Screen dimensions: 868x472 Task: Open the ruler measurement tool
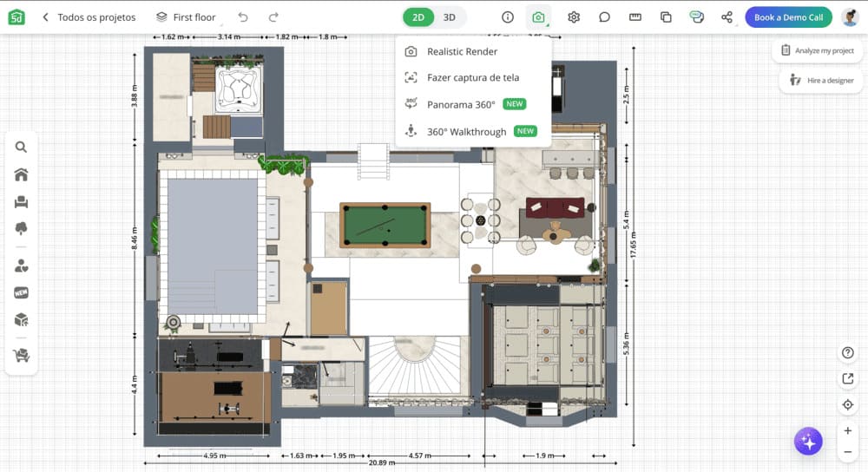(x=635, y=17)
